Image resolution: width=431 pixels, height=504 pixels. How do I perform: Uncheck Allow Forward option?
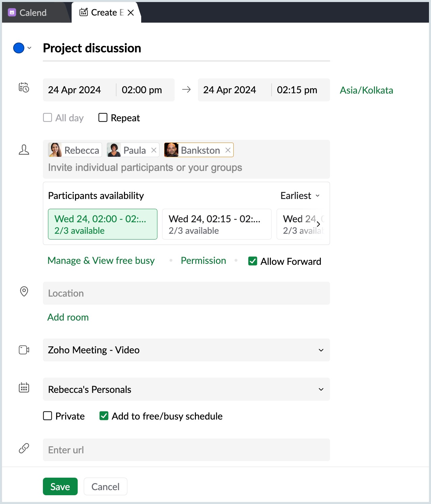tap(253, 261)
